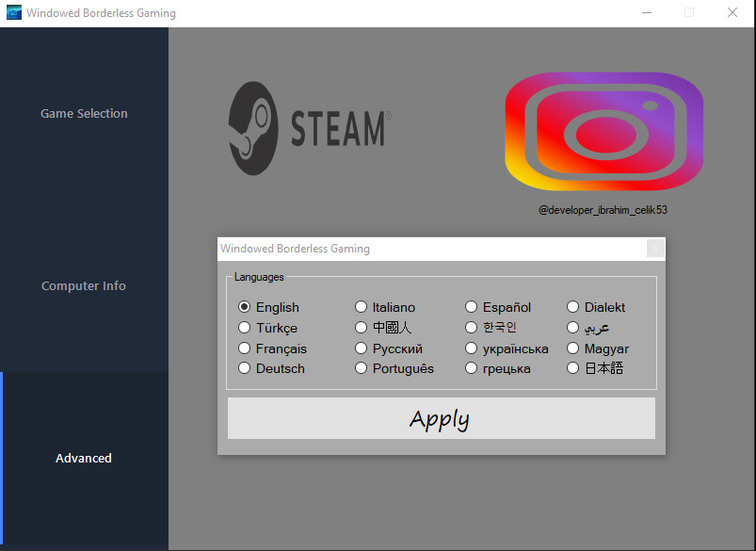The width and height of the screenshot is (756, 551).
Task: Switch to the Advanced tab
Action: pyautogui.click(x=83, y=458)
